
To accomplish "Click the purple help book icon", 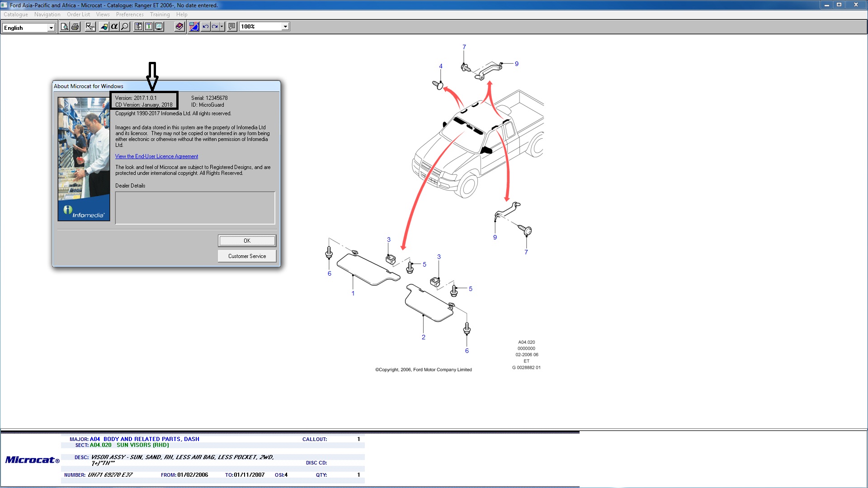I will click(179, 27).
